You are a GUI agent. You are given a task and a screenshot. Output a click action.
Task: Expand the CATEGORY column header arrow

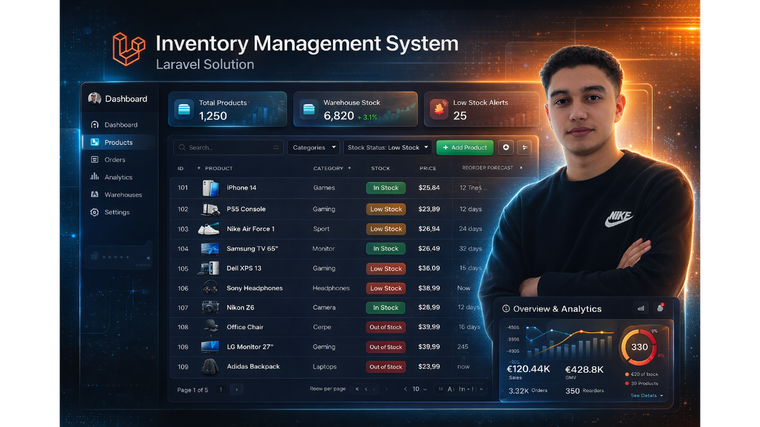[x=349, y=168]
